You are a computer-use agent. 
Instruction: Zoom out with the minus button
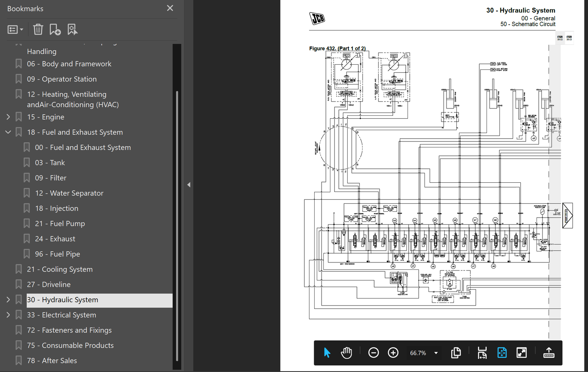[x=373, y=353]
